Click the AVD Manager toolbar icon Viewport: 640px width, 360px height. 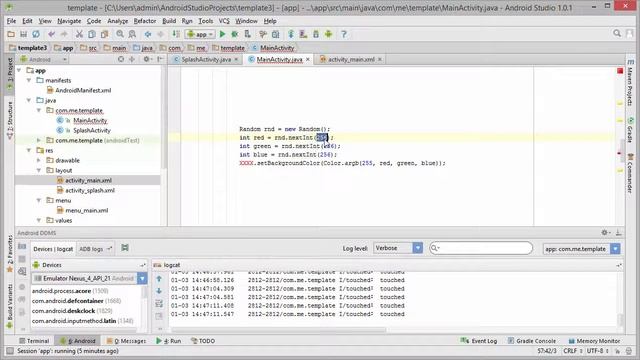point(303,34)
